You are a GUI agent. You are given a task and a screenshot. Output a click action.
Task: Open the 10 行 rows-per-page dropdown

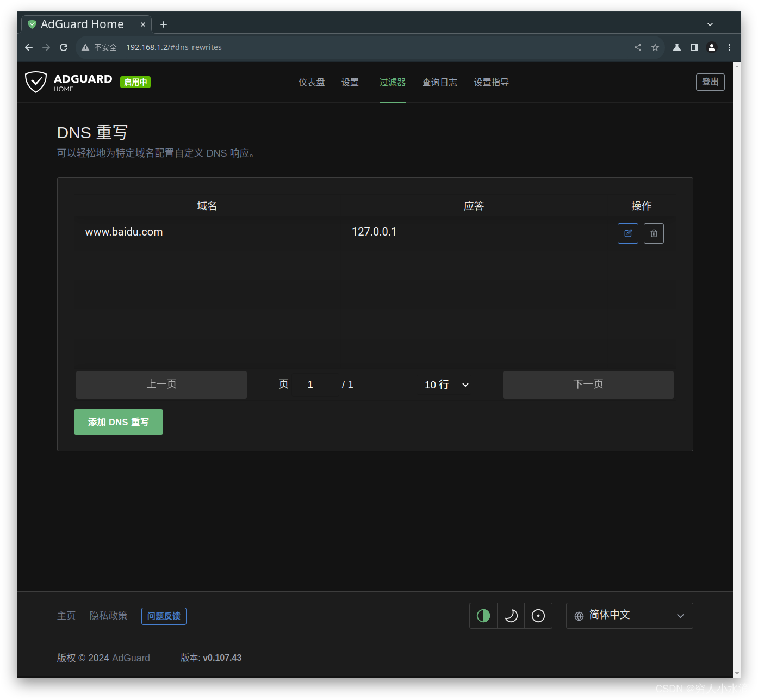point(446,385)
